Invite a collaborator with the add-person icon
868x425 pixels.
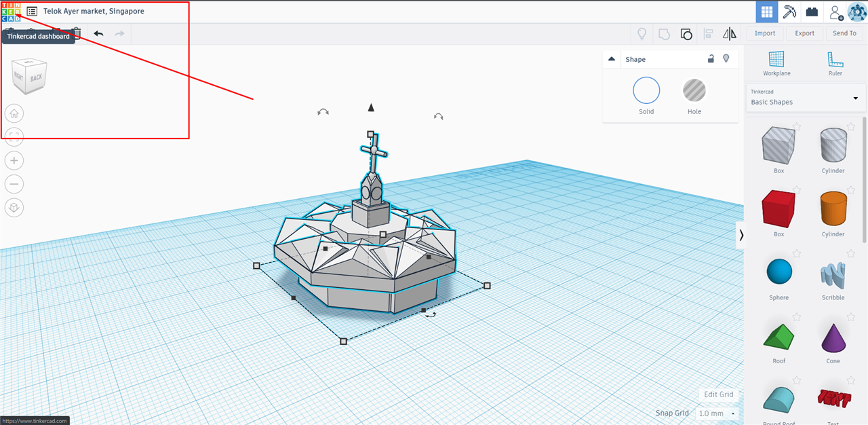tap(836, 12)
